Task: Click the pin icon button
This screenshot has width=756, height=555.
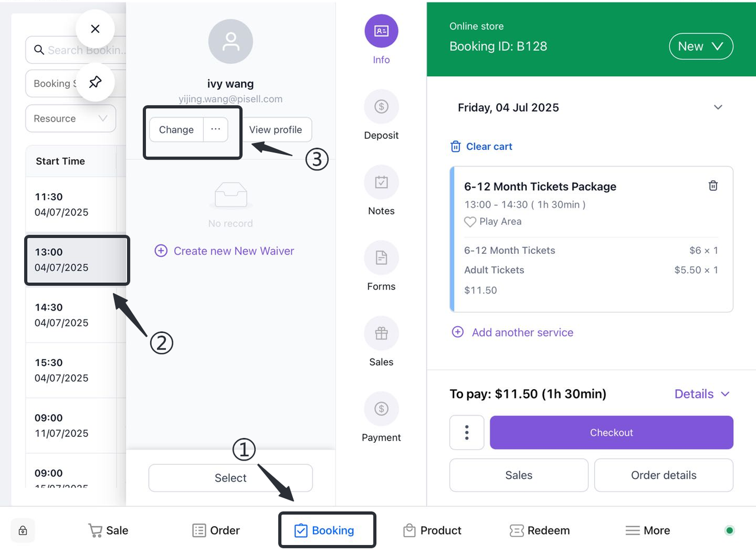Action: point(95,82)
